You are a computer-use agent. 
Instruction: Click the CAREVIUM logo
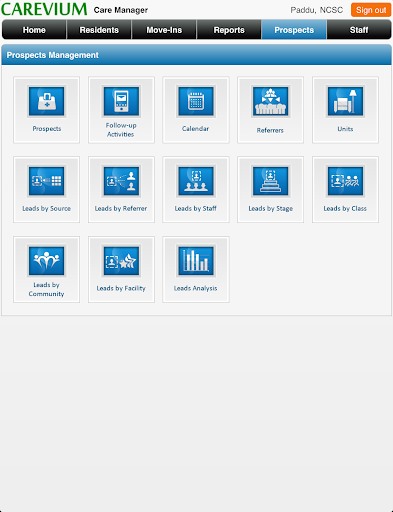(x=44, y=9)
